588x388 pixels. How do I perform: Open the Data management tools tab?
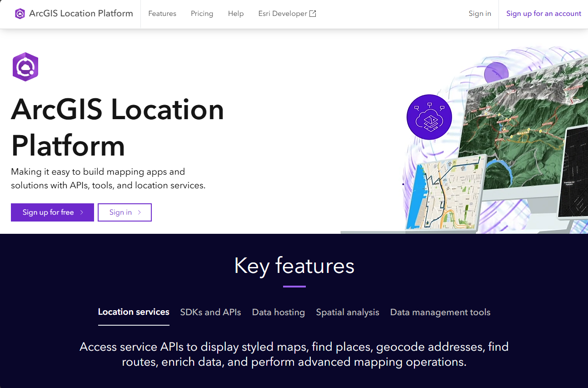(x=440, y=312)
